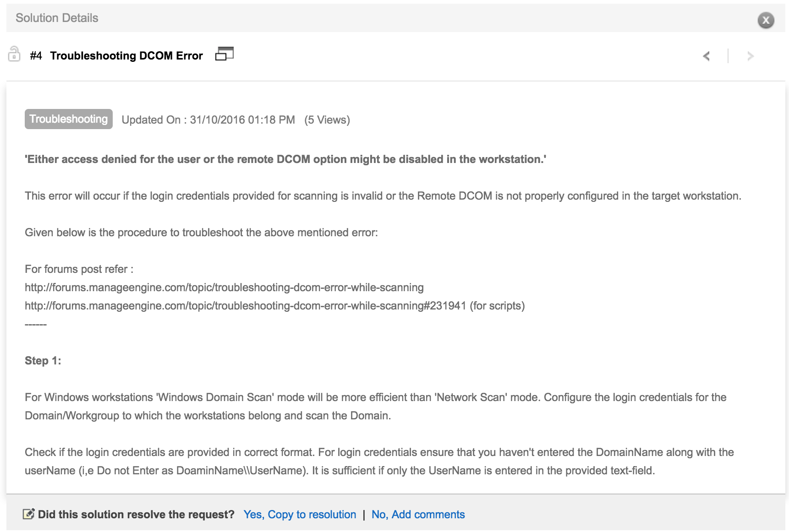Close the Solution Details dialog
789x532 pixels.
(x=766, y=20)
